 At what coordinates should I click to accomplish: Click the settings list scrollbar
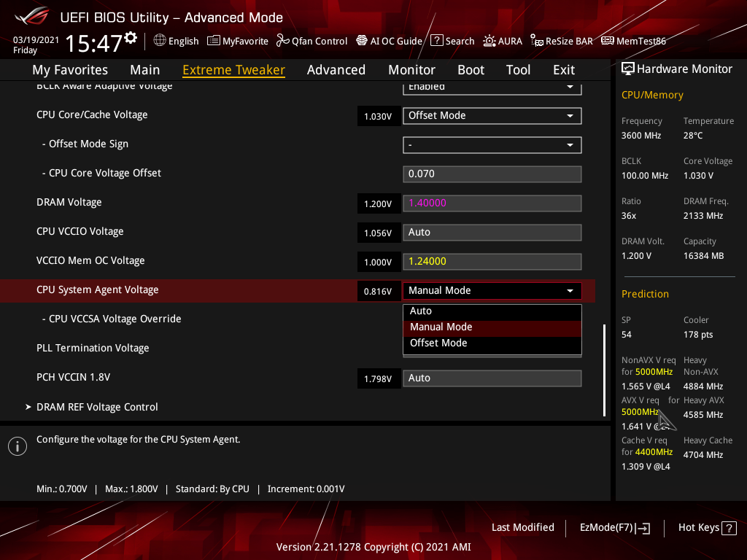(x=604, y=370)
